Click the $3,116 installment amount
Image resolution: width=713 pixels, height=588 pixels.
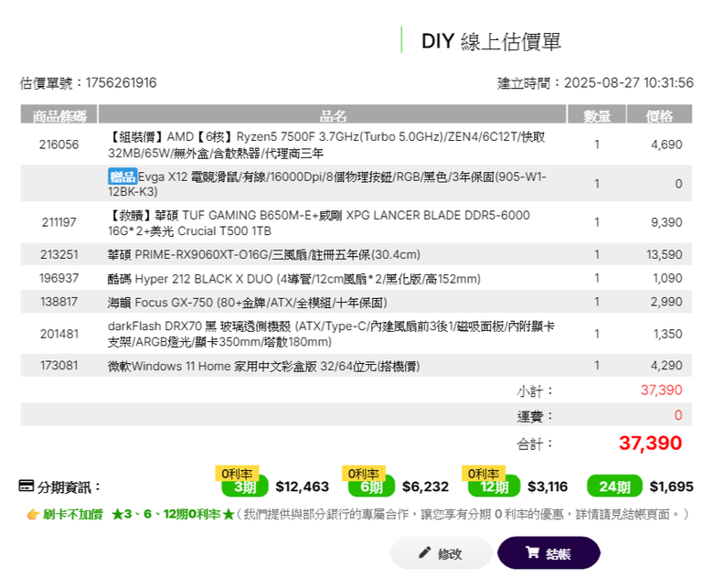548,486
